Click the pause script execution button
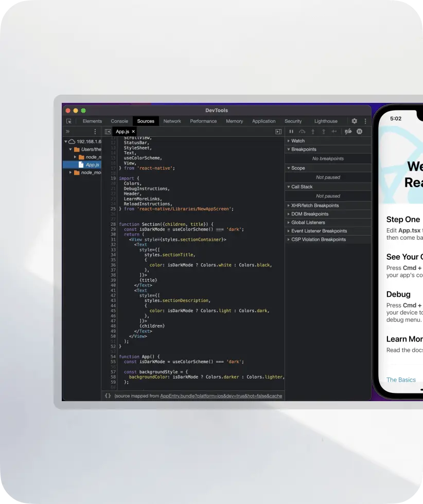Viewport: 423px width, 504px height. [x=291, y=132]
